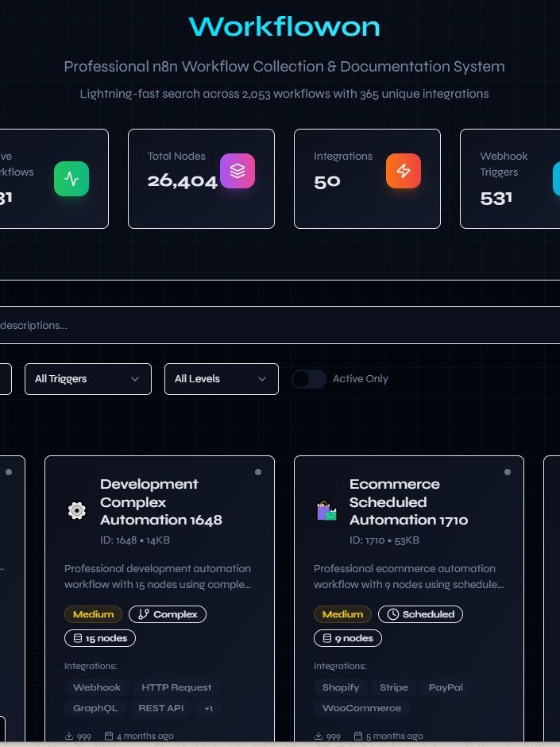Click the 4 months ago text
This screenshot has height=747, width=560.
click(x=145, y=737)
